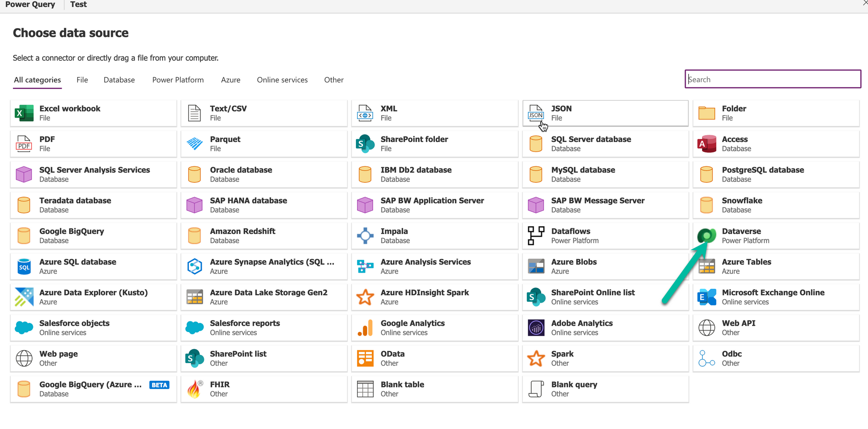Choose the Odbc connector icon
Image resolution: width=868 pixels, height=429 pixels.
pos(707,359)
